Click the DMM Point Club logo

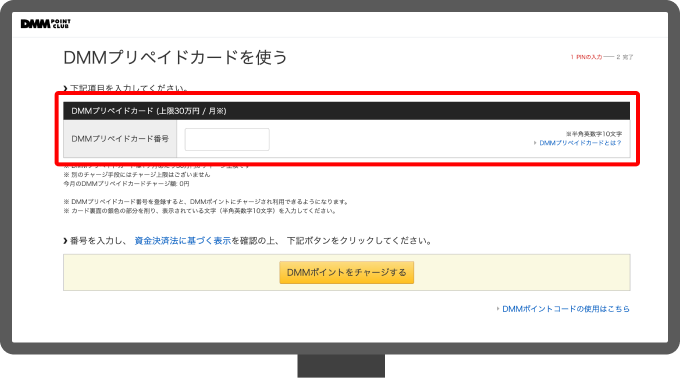pos(46,23)
